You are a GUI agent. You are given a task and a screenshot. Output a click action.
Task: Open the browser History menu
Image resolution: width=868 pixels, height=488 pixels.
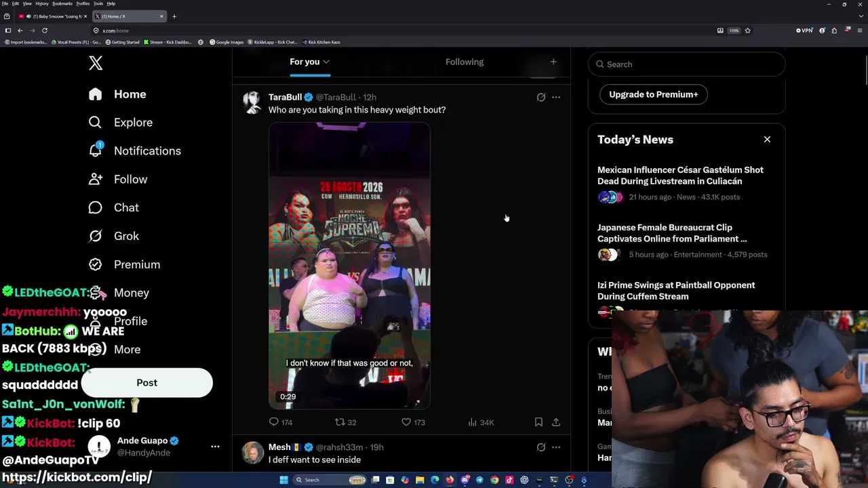[x=42, y=3]
